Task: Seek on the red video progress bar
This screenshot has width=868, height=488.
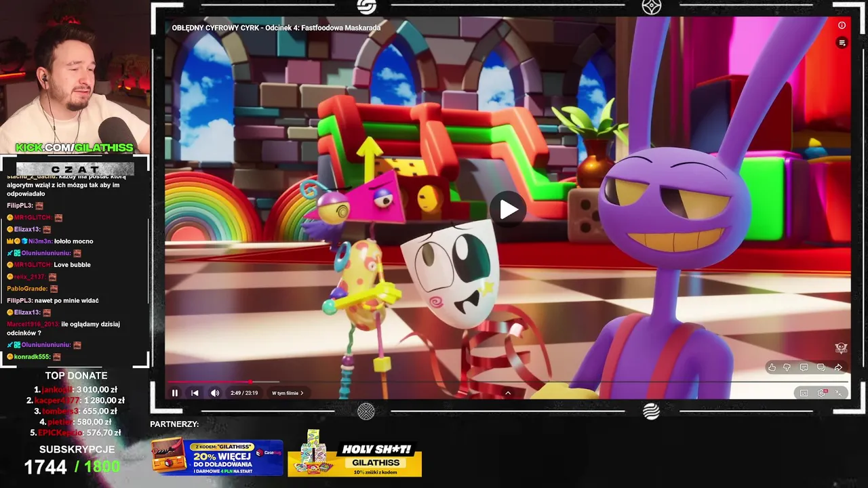Action: point(507,382)
